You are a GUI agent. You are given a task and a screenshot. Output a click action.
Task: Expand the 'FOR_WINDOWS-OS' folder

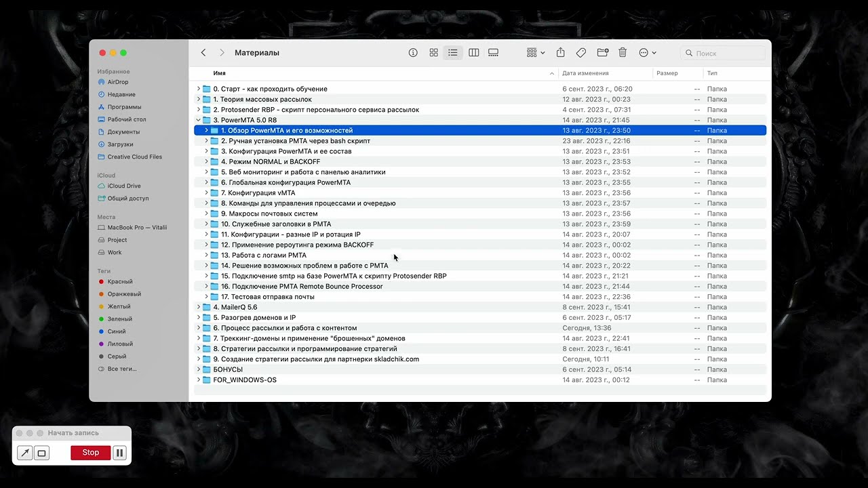199,380
